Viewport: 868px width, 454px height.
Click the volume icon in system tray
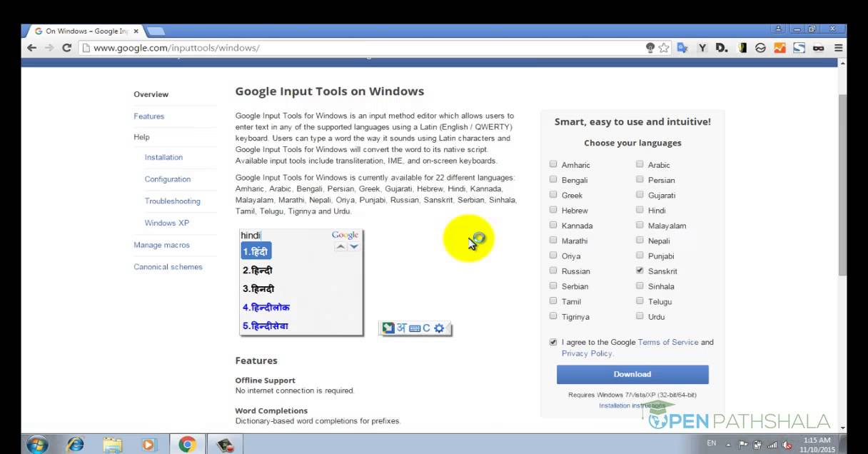[x=787, y=445]
